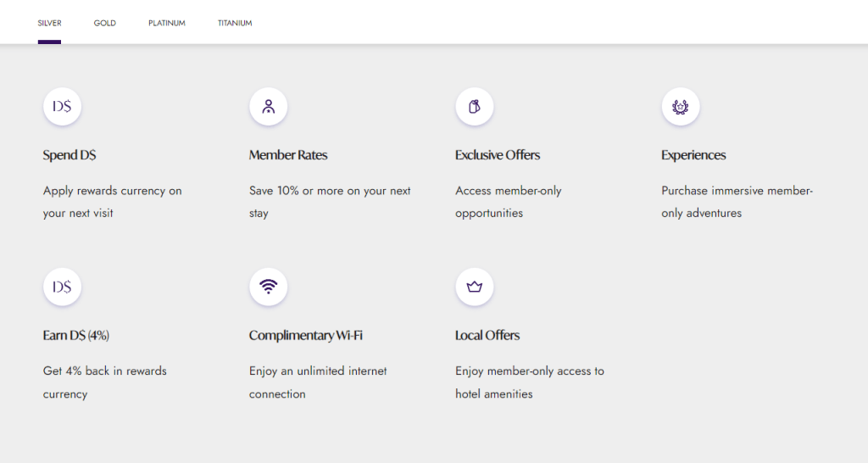Click the D$ icon above Earn D$ (4%)

[x=62, y=287]
